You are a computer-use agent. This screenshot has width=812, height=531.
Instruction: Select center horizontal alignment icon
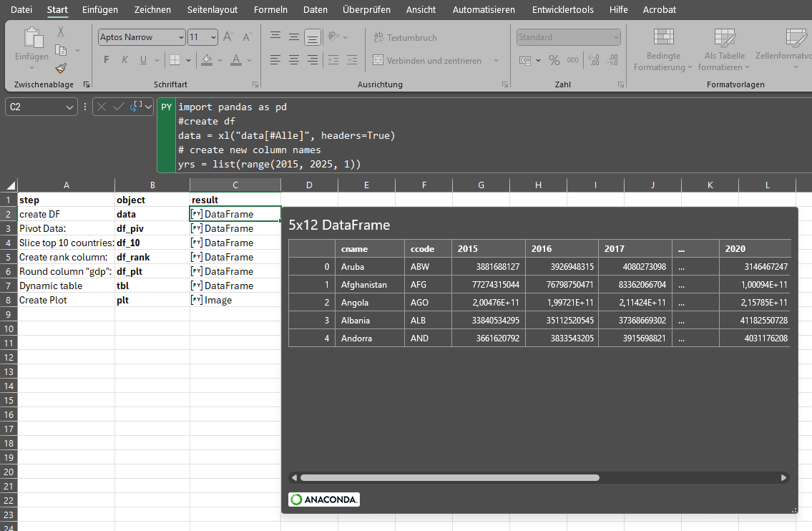pos(293,61)
